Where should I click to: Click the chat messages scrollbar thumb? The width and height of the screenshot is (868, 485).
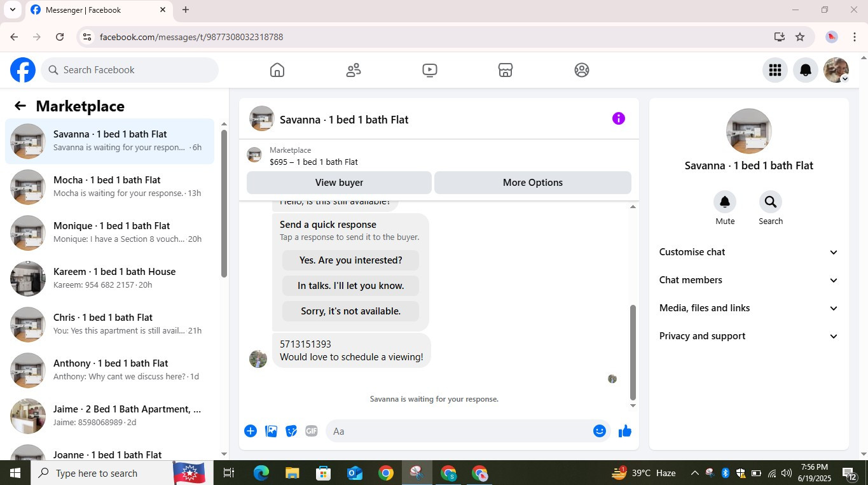633,352
